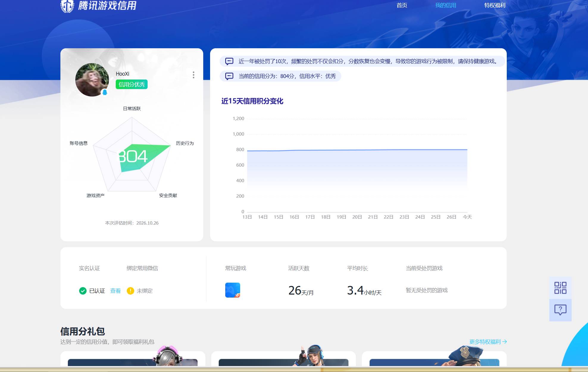Click the HooXi monkey avatar picture
This screenshot has height=372, width=588.
(x=92, y=80)
